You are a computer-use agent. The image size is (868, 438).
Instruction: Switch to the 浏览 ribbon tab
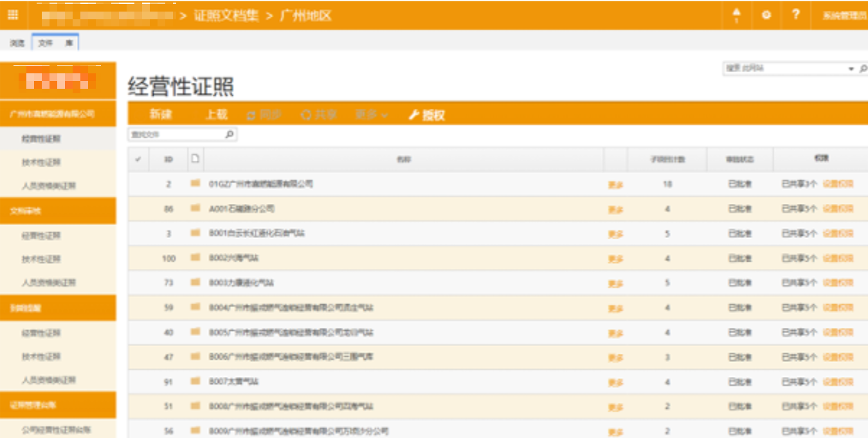[17, 43]
